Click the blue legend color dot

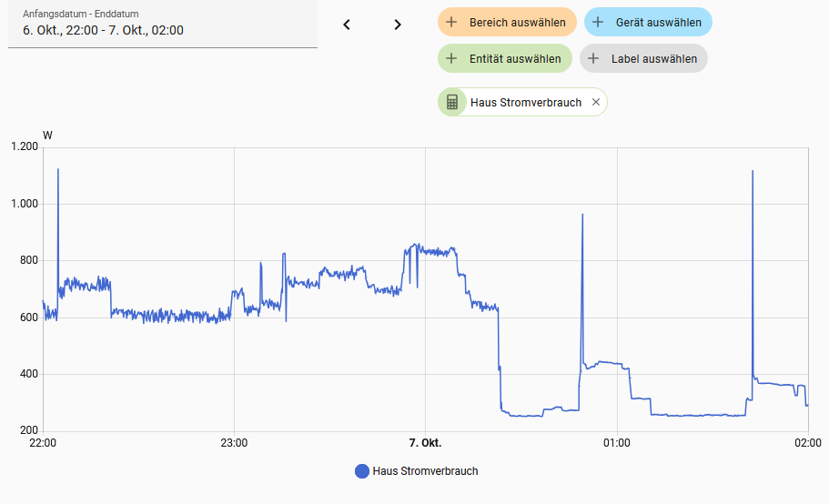point(362,471)
